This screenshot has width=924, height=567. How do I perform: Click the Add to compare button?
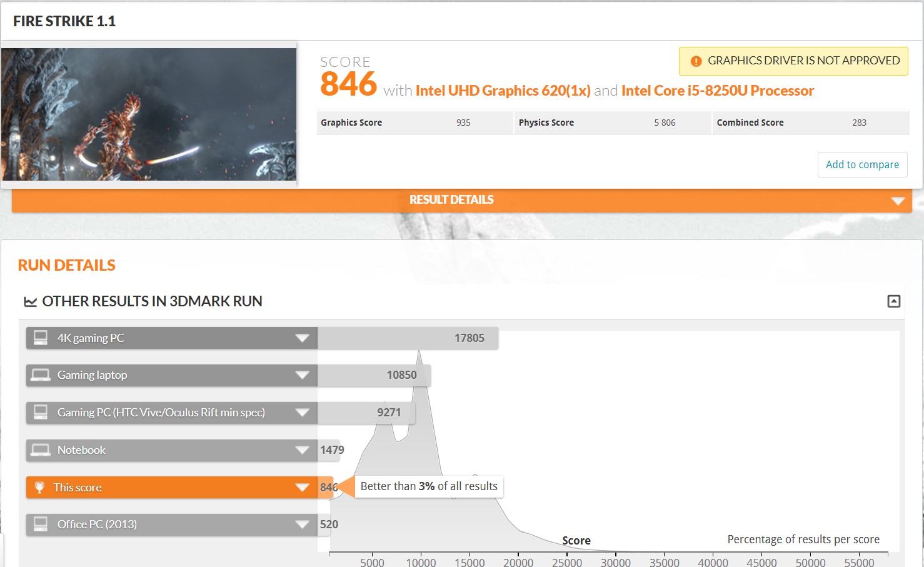click(862, 164)
